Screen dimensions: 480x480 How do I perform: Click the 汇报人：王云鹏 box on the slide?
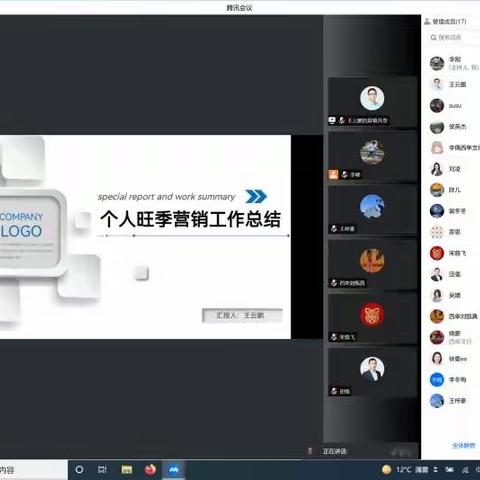coord(242,315)
